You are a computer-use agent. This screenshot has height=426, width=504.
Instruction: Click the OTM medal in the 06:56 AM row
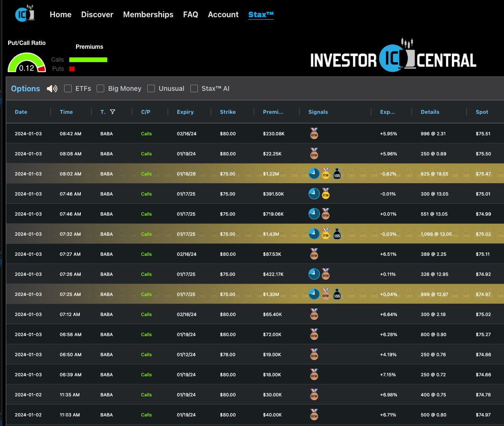(314, 334)
